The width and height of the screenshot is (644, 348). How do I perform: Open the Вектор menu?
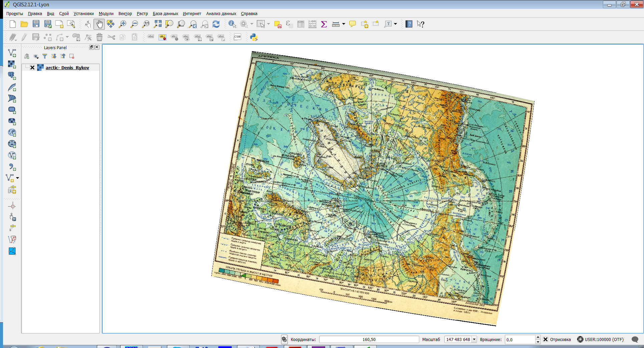pos(125,14)
